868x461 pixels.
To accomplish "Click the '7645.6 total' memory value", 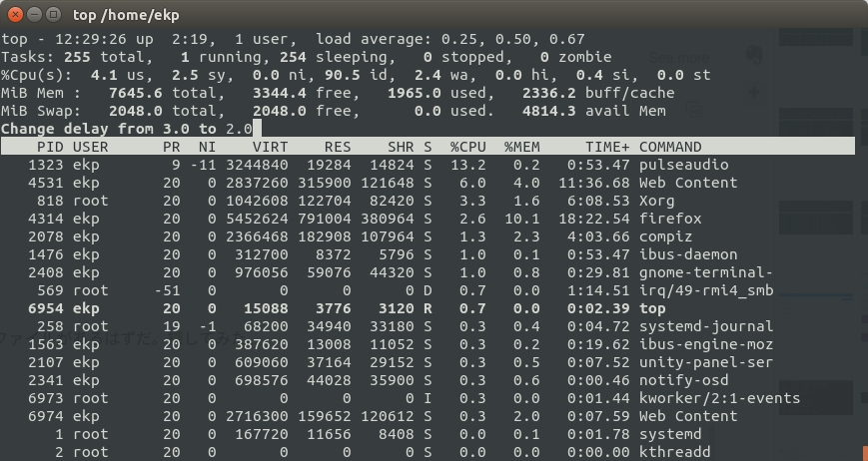I will point(167,93).
